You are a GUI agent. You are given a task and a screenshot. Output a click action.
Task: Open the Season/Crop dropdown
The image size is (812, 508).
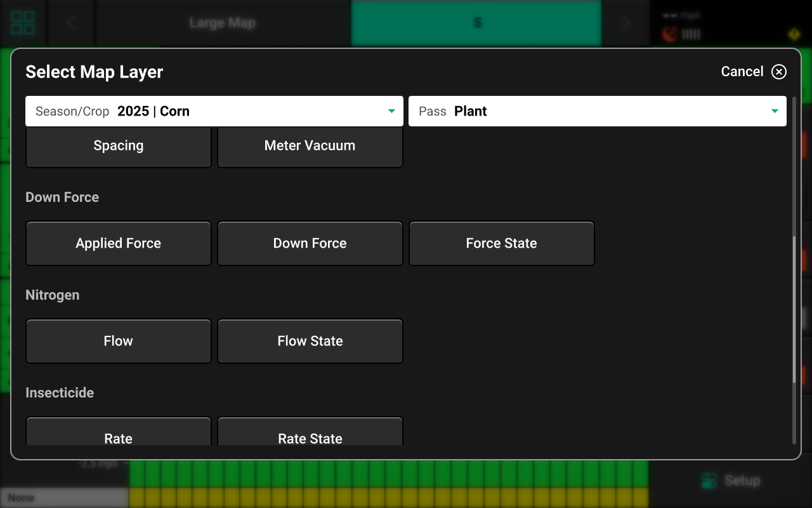[214, 111]
